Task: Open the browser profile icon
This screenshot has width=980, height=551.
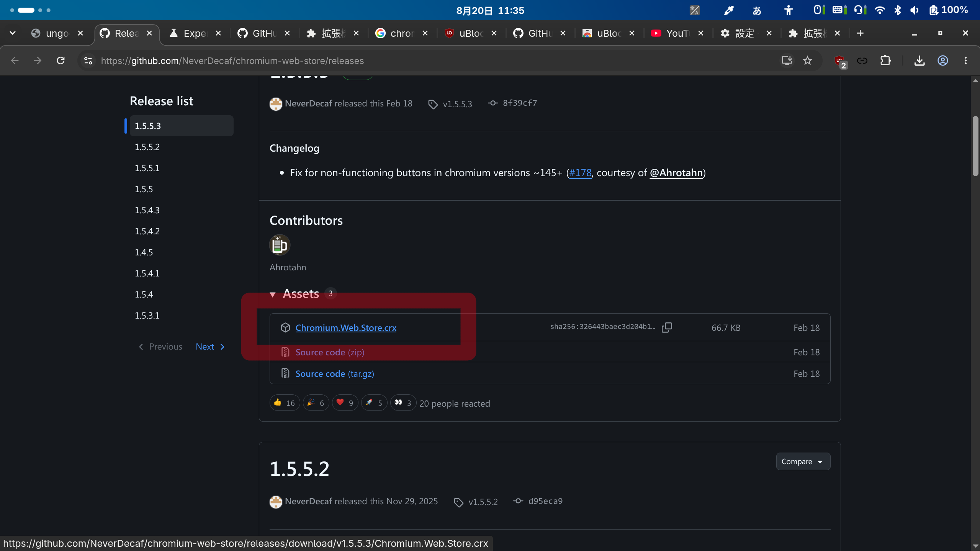Action: (943, 60)
